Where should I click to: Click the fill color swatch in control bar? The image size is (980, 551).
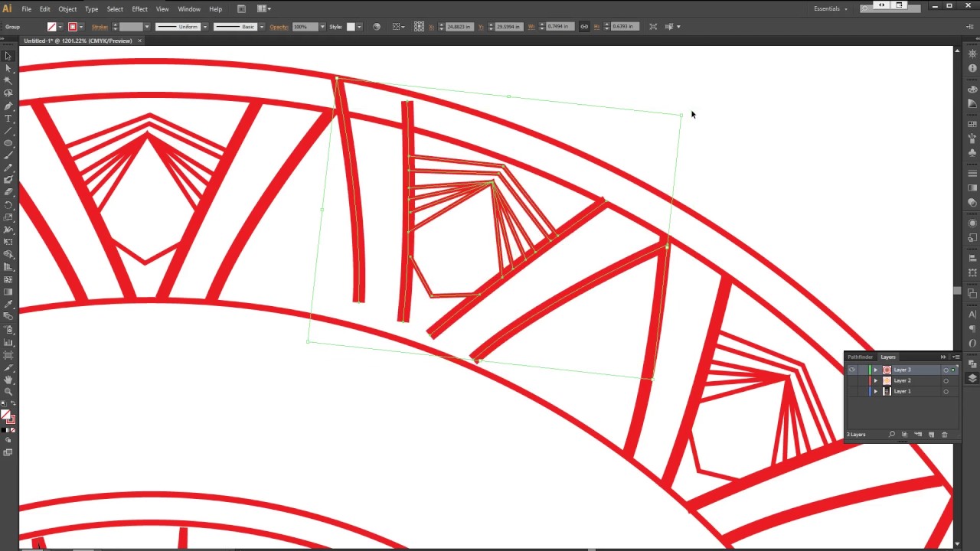pos(52,27)
